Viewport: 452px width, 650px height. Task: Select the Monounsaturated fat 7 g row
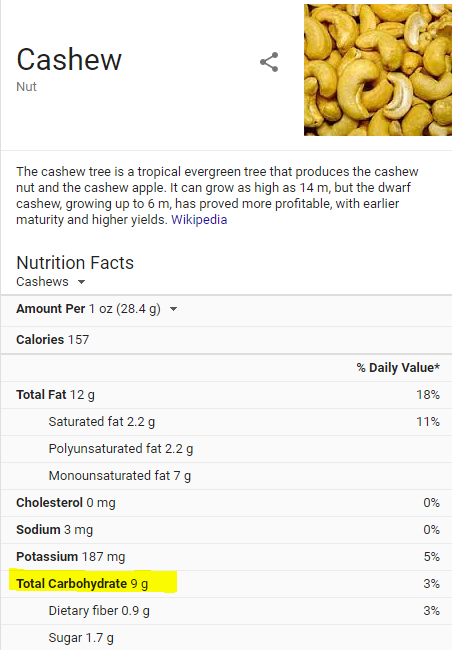(x=226, y=476)
